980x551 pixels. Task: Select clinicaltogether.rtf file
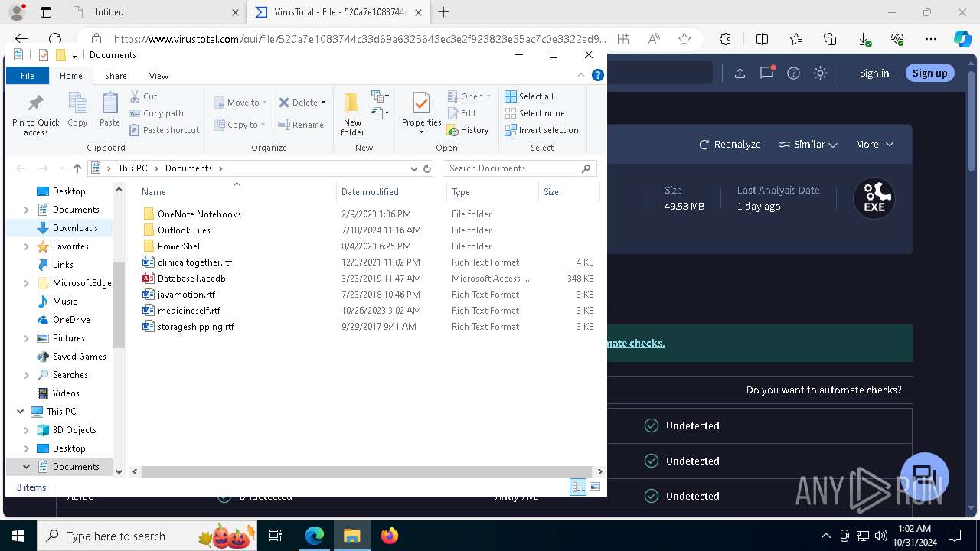coord(194,262)
